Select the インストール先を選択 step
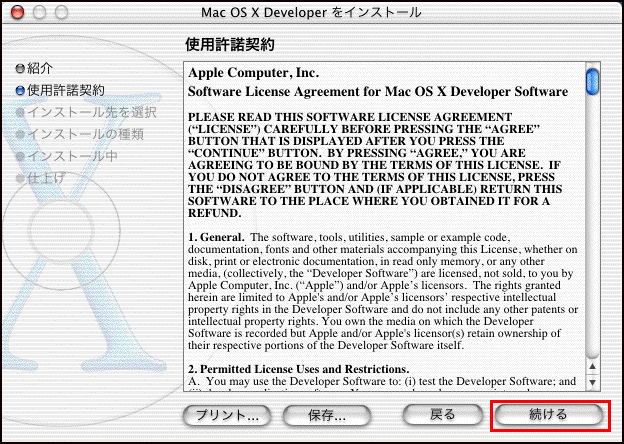Image resolution: width=624 pixels, height=444 pixels. (86, 113)
